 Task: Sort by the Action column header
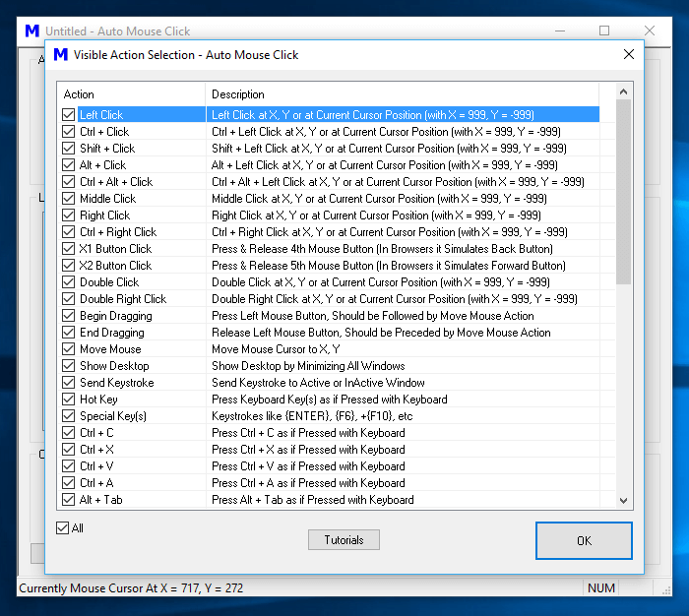131,94
